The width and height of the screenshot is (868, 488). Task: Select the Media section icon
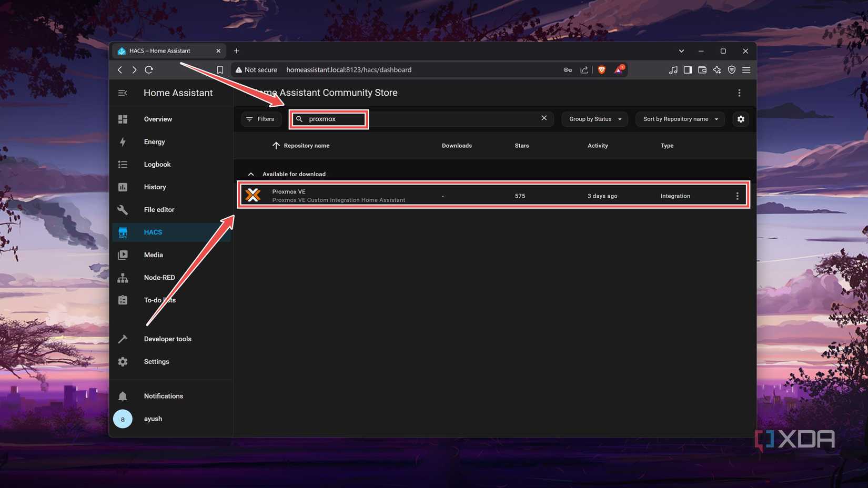click(123, 255)
